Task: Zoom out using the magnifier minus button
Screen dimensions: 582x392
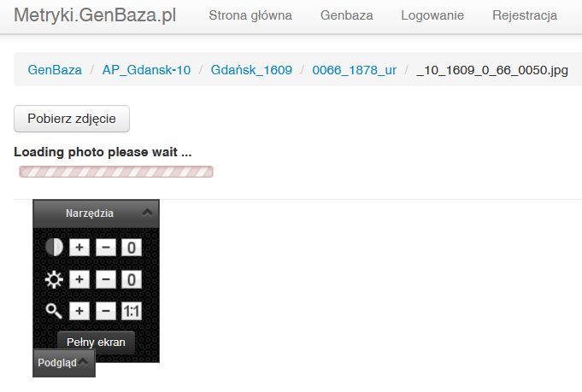Action: (106, 311)
